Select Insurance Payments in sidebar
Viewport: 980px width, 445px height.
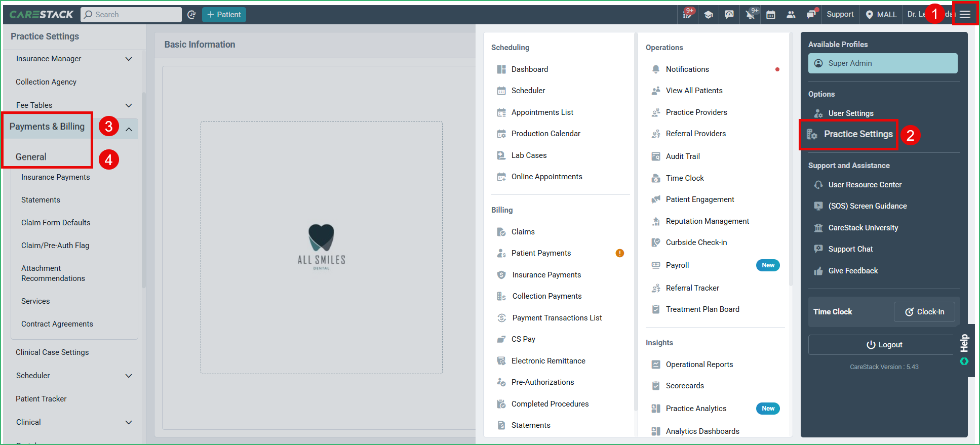(x=56, y=177)
